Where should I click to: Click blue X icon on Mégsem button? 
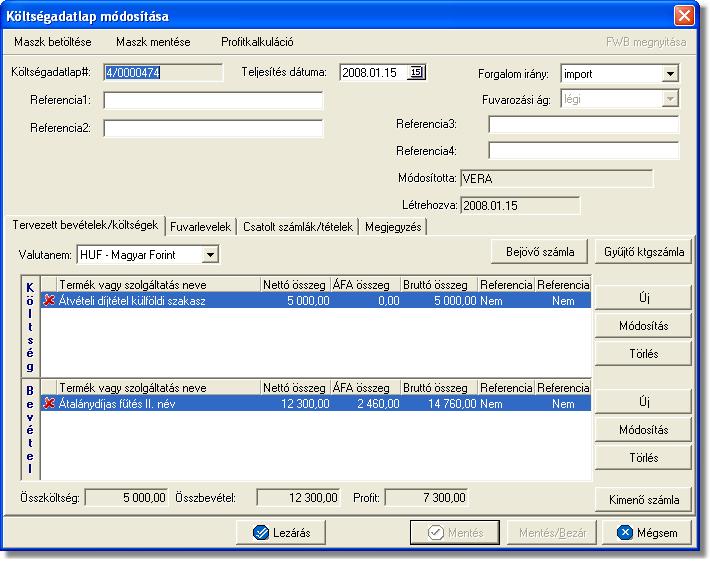pyautogui.click(x=625, y=532)
